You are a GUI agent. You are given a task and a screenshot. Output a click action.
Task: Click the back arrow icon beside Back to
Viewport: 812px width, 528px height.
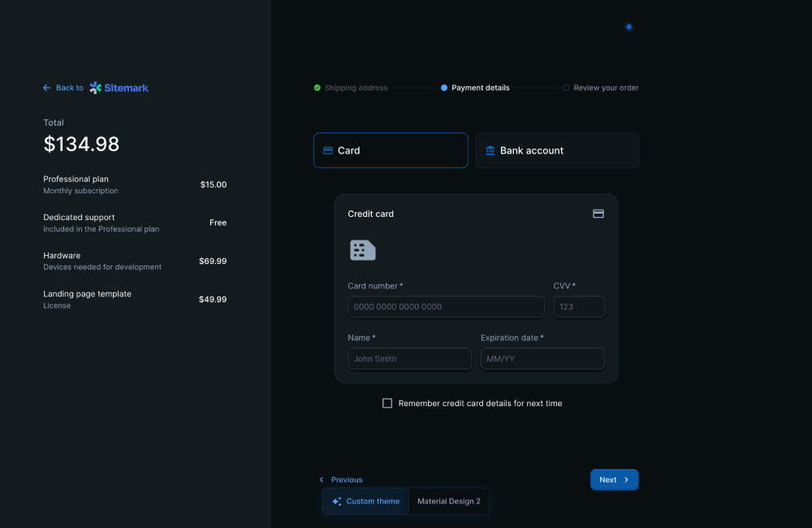[x=46, y=88]
